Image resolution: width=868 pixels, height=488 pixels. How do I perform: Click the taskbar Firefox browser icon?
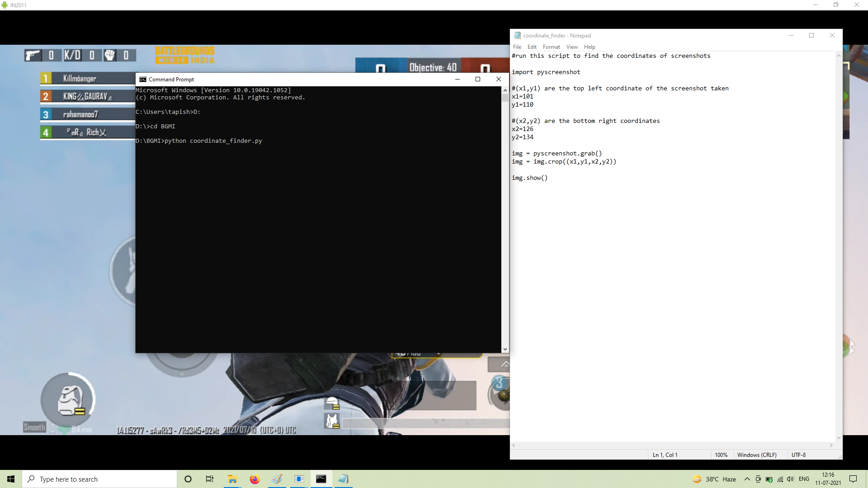point(254,479)
